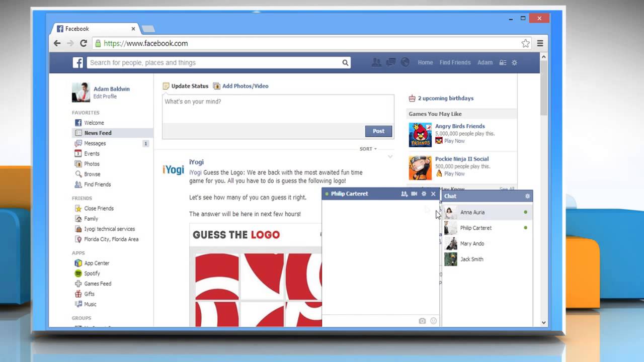Bookmark this page with the star icon
Image resolution: width=644 pixels, height=362 pixels.
pyautogui.click(x=525, y=43)
